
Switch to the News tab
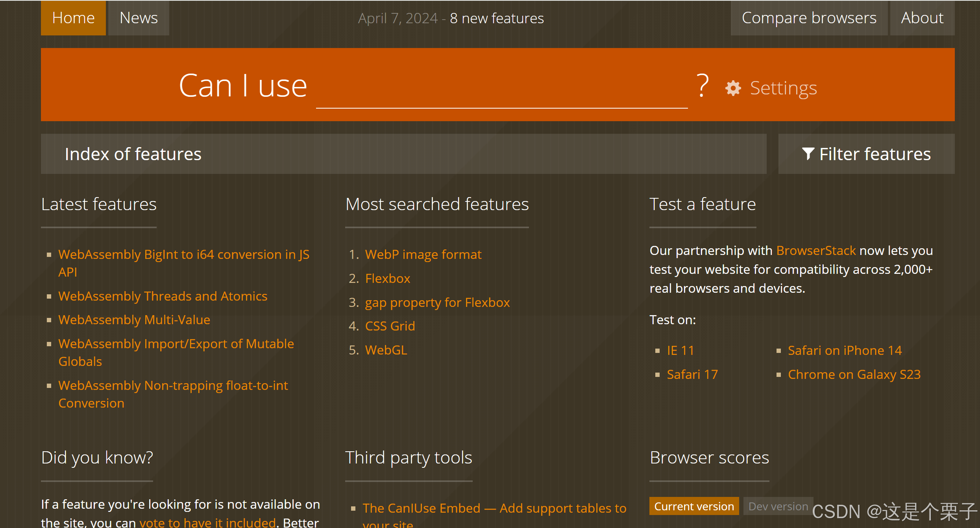tap(139, 18)
